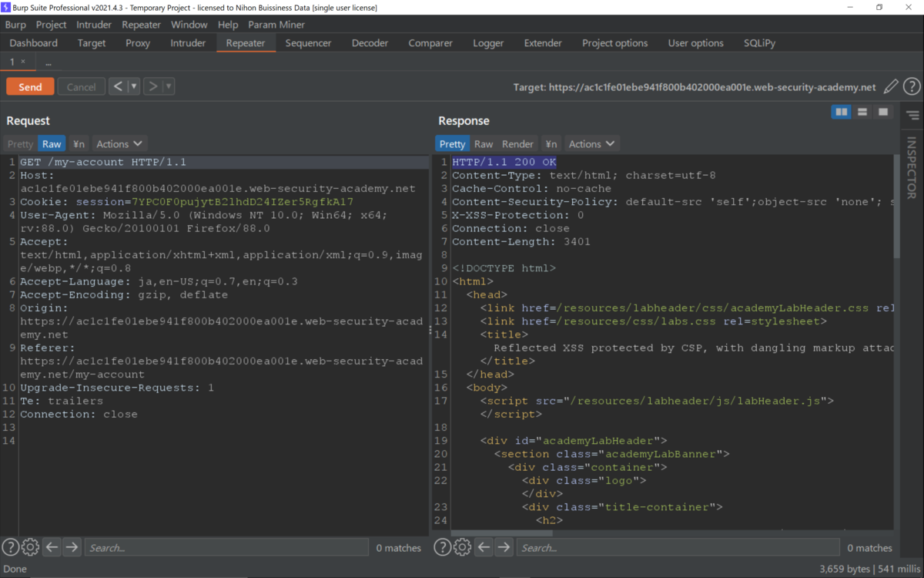Open the Inspector panel menu icon

coord(912,116)
